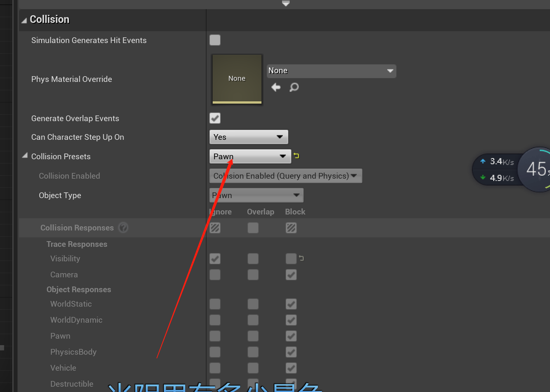Click the Object Type label

pyautogui.click(x=60, y=195)
